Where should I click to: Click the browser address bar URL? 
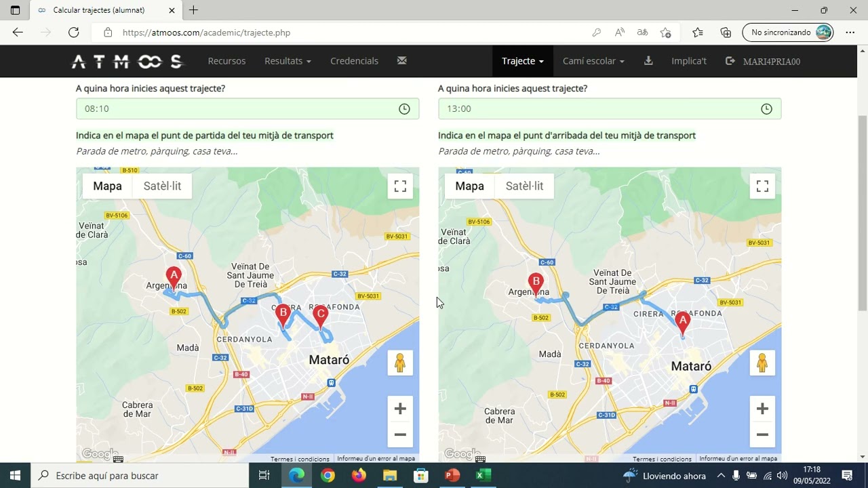click(206, 32)
